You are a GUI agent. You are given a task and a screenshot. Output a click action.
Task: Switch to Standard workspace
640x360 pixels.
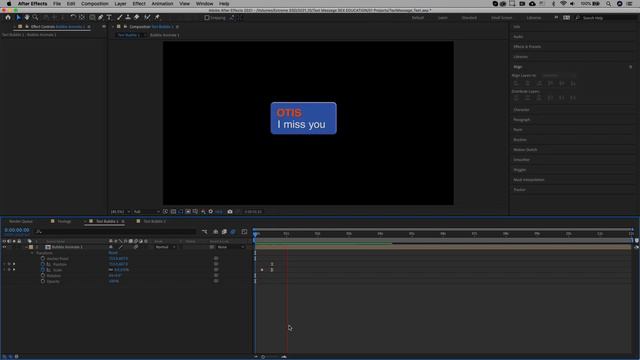coord(469,18)
